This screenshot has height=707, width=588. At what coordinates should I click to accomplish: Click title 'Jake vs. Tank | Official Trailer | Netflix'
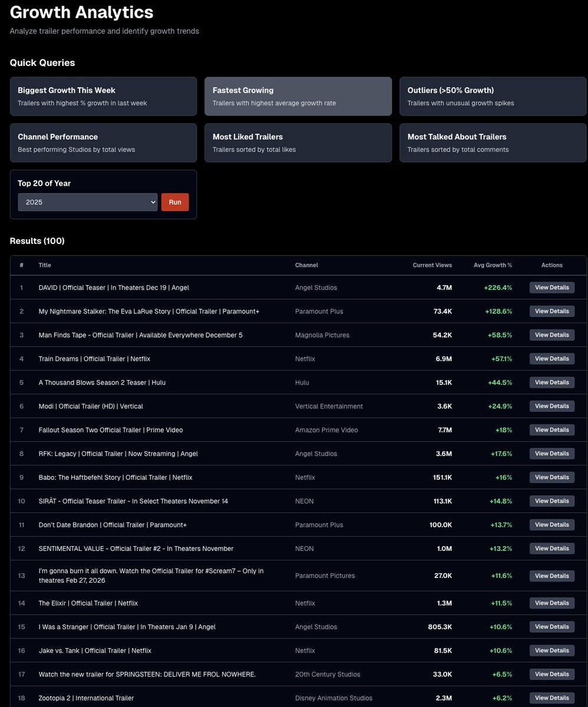point(95,650)
